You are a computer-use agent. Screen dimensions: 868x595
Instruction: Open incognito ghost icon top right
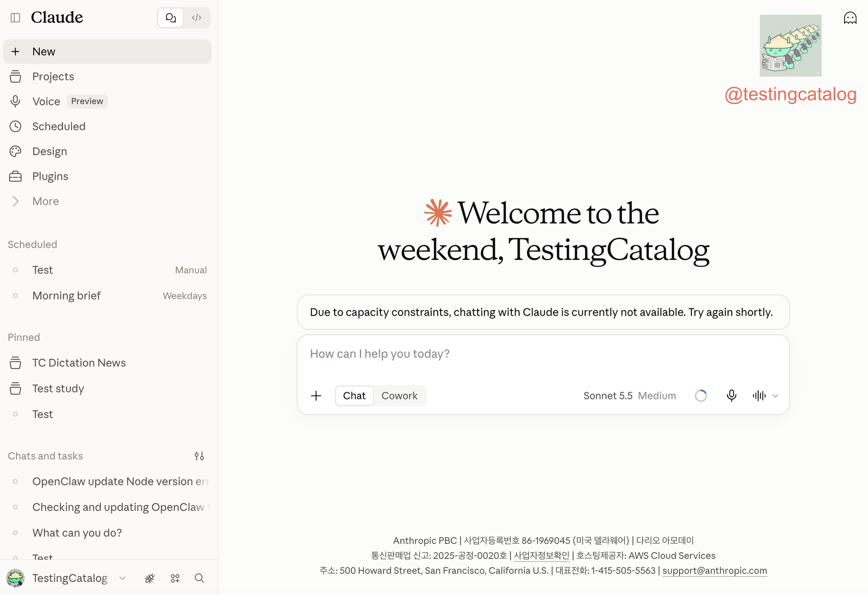point(850,18)
